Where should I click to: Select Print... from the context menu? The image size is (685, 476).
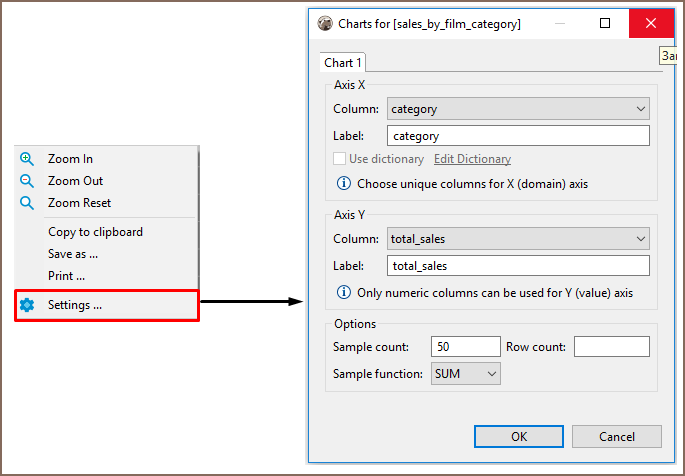click(66, 276)
